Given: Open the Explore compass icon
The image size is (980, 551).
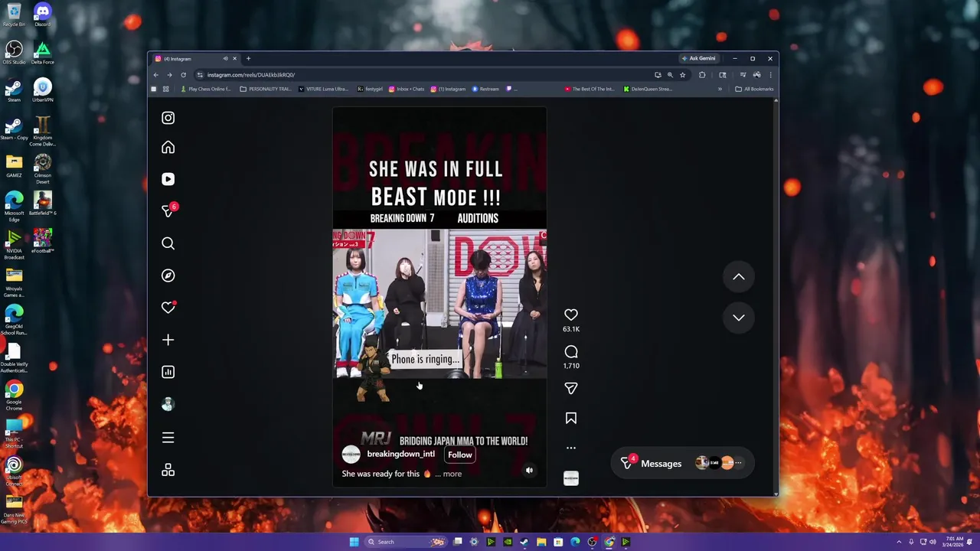Looking at the screenshot, I should (168, 275).
